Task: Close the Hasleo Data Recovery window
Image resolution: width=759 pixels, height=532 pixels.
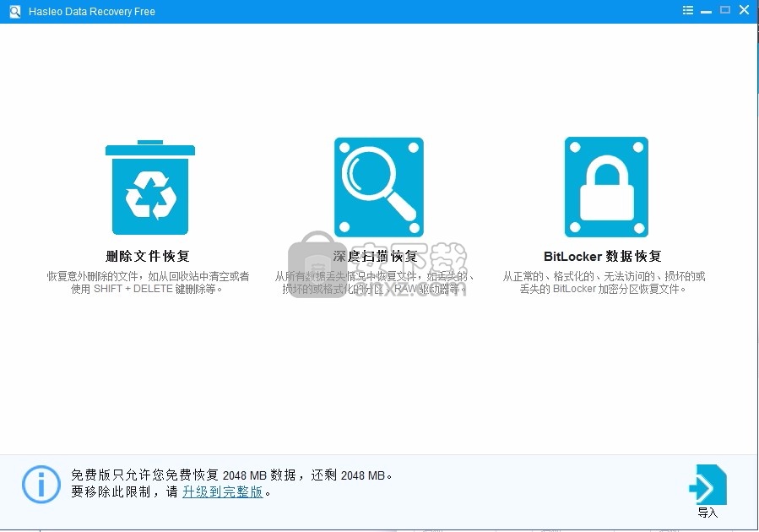Action: click(x=745, y=9)
